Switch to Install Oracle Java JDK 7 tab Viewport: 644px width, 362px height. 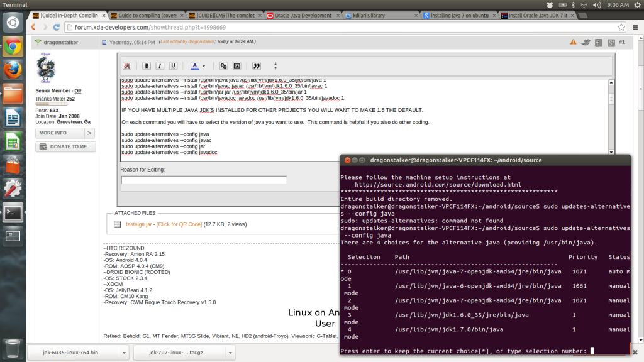tap(537, 16)
